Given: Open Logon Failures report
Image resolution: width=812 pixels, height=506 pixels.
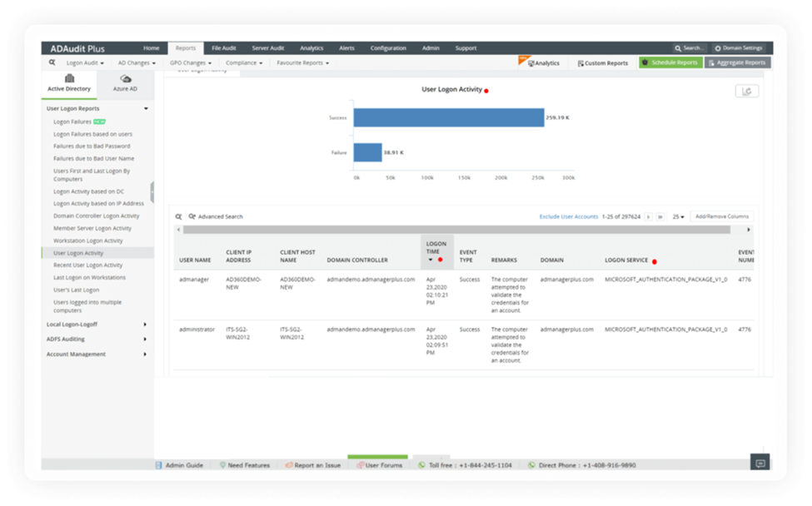Looking at the screenshot, I should pos(72,122).
